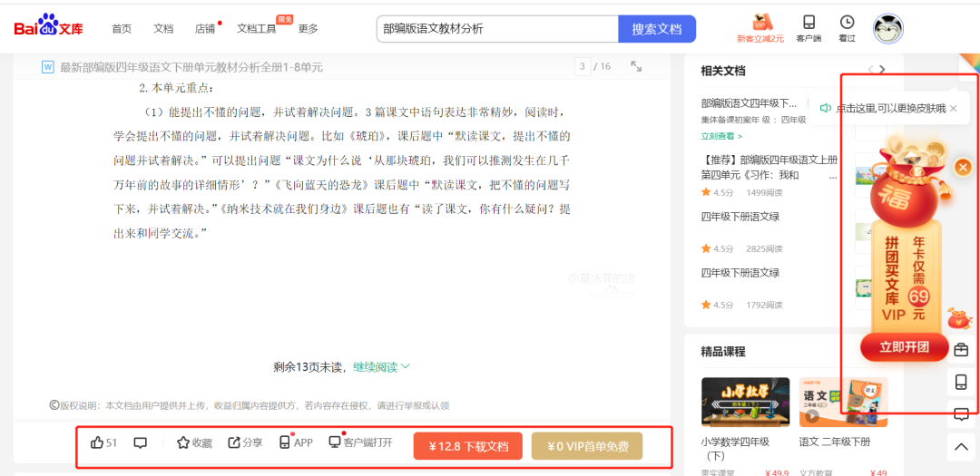Open the user avatar profile
Image resolution: width=980 pixels, height=476 pixels.
(x=888, y=29)
